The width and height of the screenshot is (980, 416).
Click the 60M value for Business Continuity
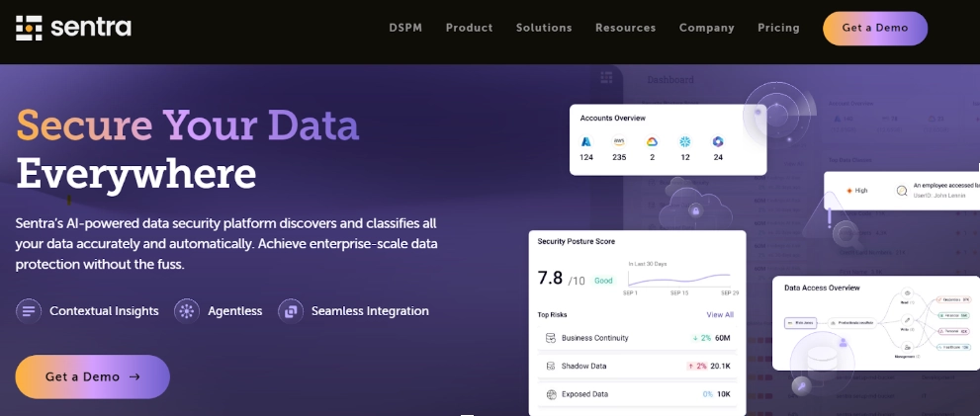[x=723, y=338]
